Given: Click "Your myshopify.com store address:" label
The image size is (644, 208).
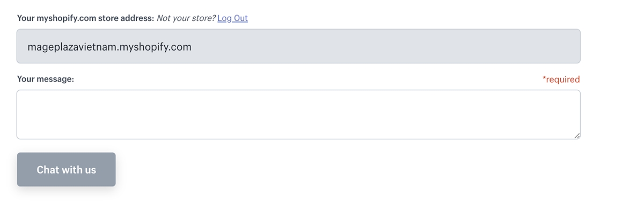Looking at the screenshot, I should (x=86, y=18).
